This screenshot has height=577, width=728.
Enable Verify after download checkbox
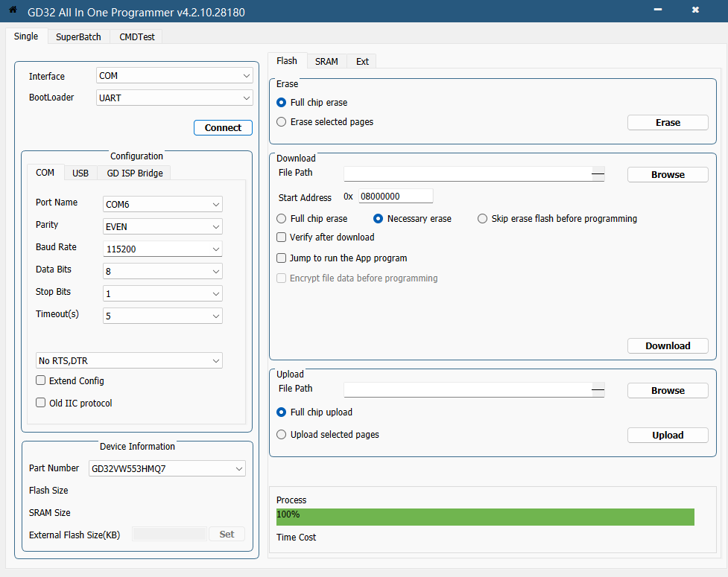pyautogui.click(x=282, y=238)
